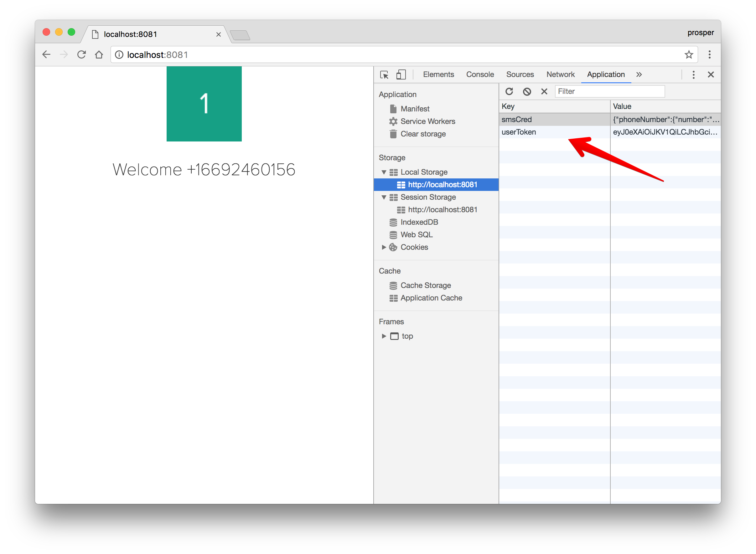Expand the Cookies tree item
Viewport: 756px width, 554px height.
click(383, 247)
